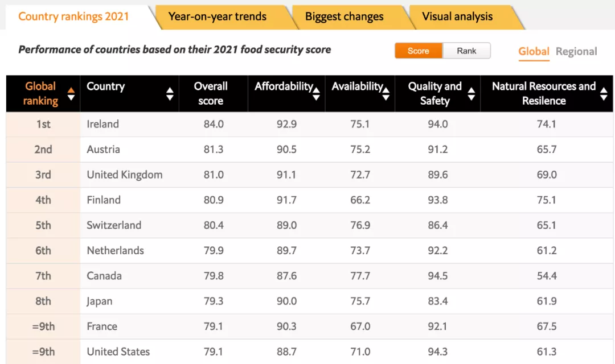This screenshot has width=615, height=364.
Task: Click the Overall score column header
Action: (211, 94)
